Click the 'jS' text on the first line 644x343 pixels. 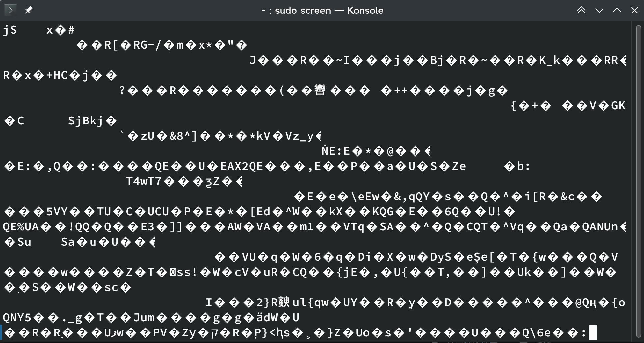coord(10,30)
